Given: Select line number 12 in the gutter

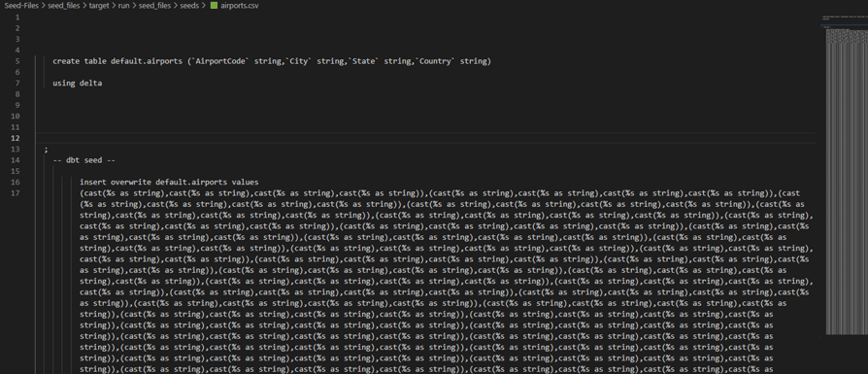Looking at the screenshot, I should [x=16, y=138].
